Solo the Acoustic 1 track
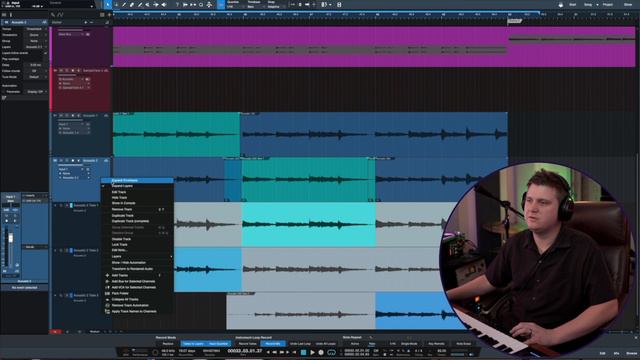The image size is (640, 360). click(x=67, y=116)
